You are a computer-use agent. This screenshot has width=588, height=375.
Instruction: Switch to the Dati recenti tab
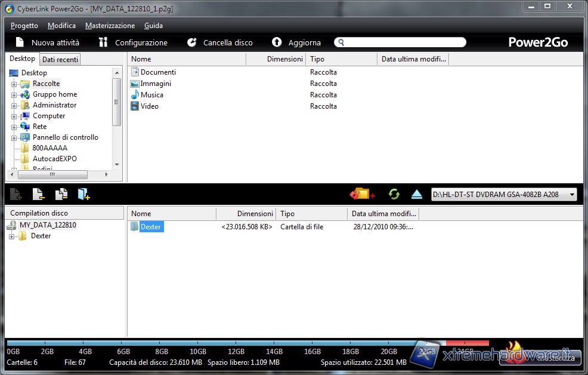[60, 59]
